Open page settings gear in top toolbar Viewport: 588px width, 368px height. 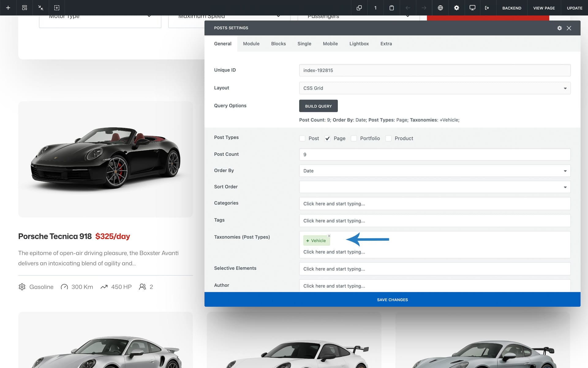tap(456, 8)
